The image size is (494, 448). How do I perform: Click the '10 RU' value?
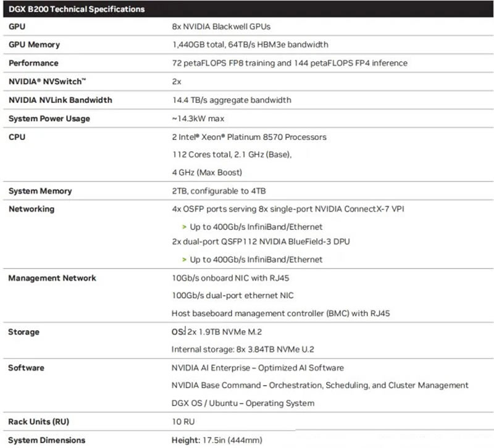[x=183, y=422]
